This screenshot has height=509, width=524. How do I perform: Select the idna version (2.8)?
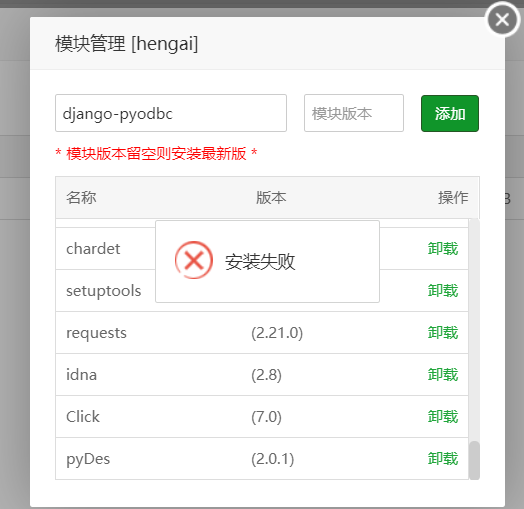pyautogui.click(x=266, y=375)
